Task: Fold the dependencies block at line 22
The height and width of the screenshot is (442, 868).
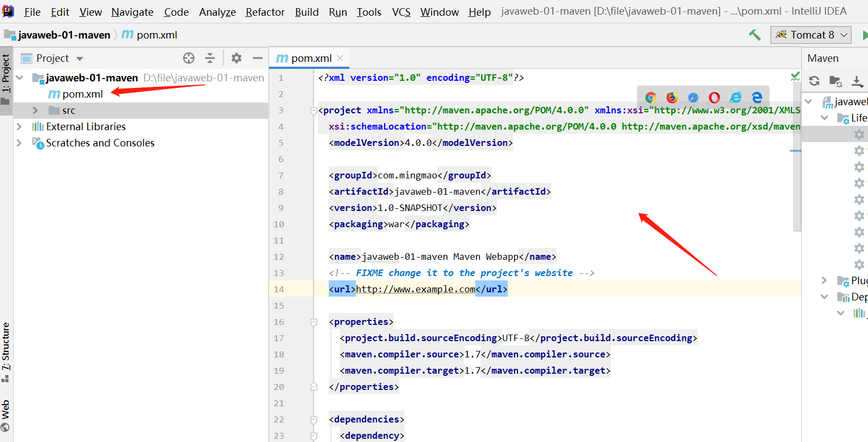Action: coord(314,420)
